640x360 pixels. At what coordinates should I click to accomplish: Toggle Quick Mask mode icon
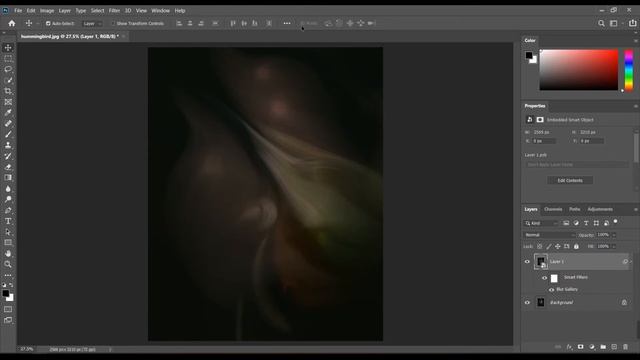tap(8, 309)
